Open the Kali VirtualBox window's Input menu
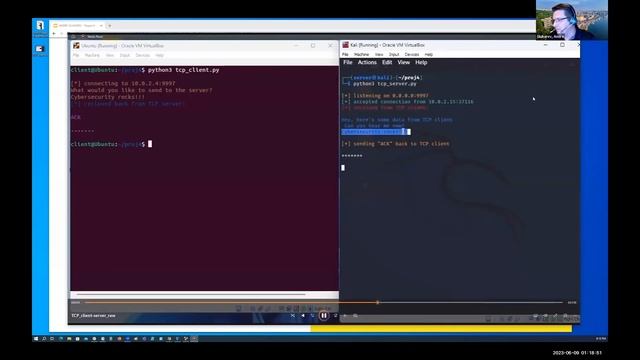The width and height of the screenshot is (640, 360). click(394, 54)
